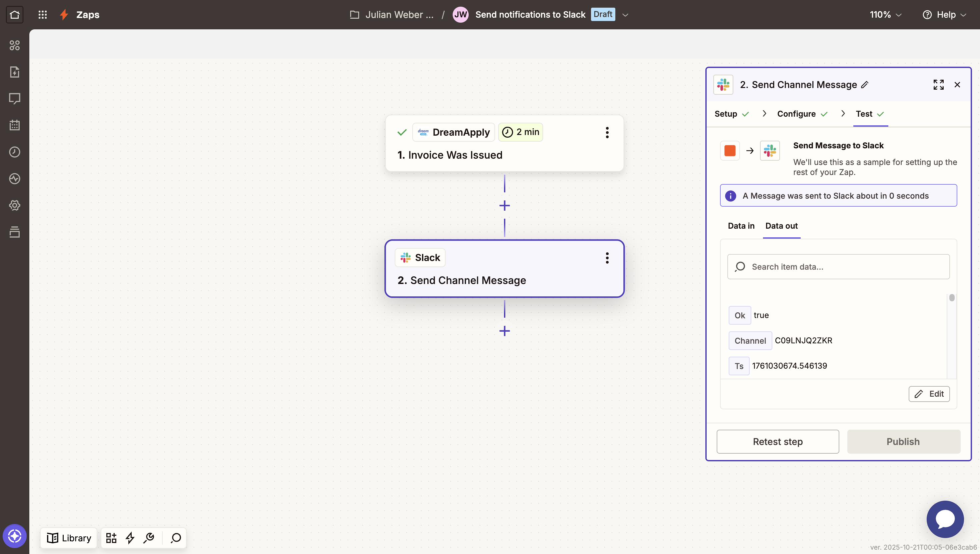Open the apps grid launcher
The image size is (980, 554).
[43, 14]
